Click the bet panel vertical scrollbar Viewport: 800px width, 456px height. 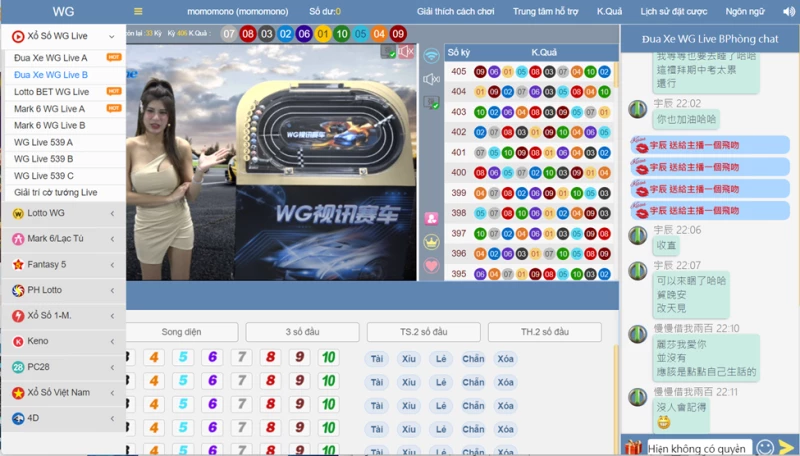[x=616, y=398]
